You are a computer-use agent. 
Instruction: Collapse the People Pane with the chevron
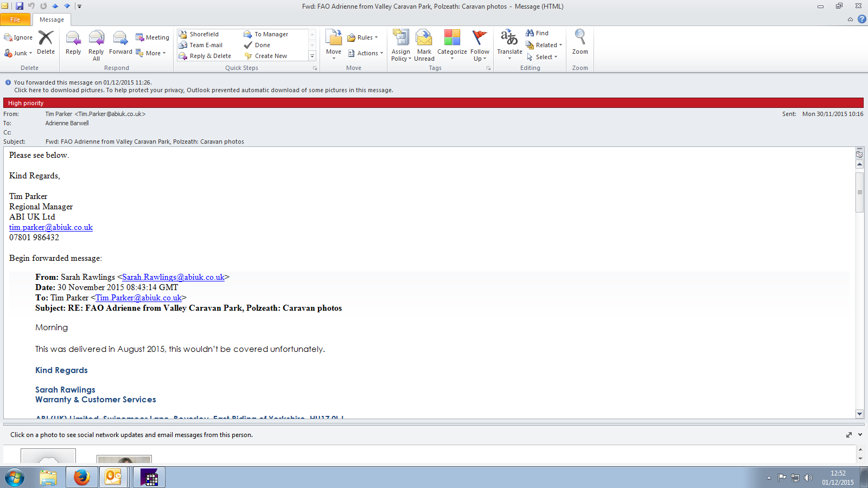pyautogui.click(x=860, y=435)
